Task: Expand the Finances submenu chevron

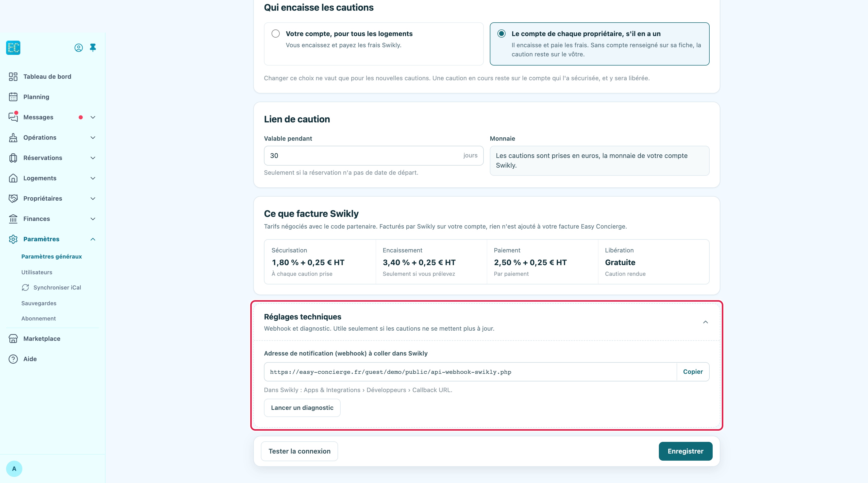Action: point(93,219)
